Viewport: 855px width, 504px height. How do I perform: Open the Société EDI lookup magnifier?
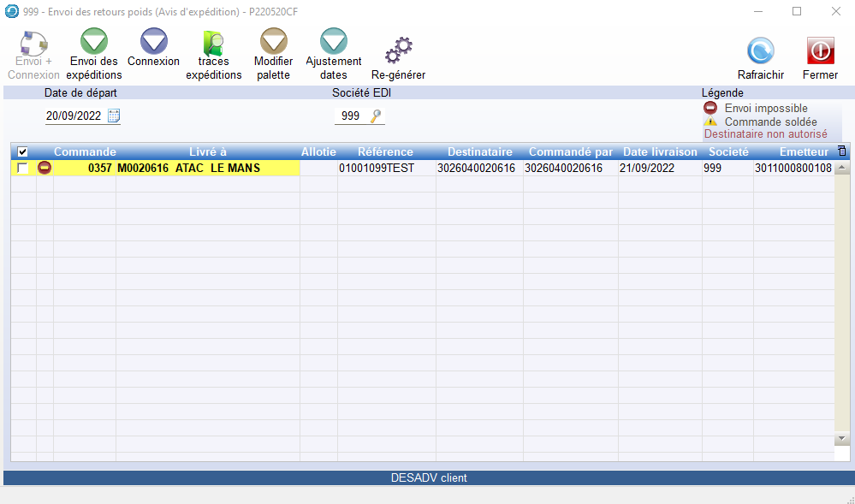point(376,116)
